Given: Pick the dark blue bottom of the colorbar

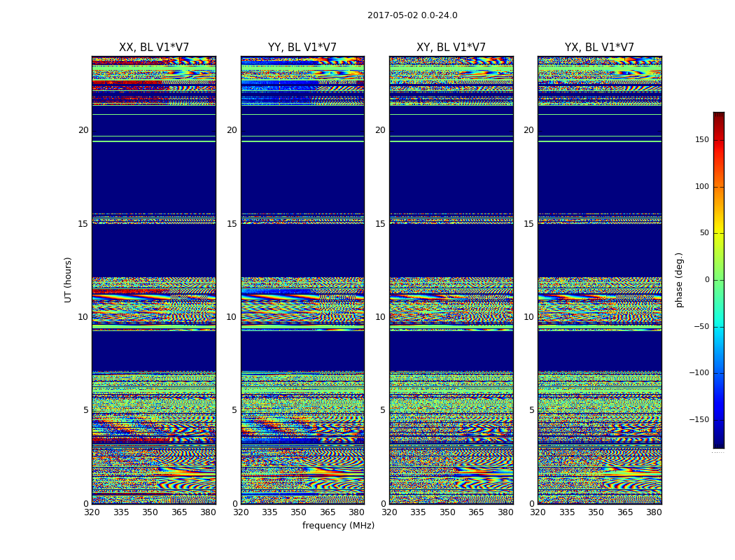Looking at the screenshot, I should coord(718,444).
